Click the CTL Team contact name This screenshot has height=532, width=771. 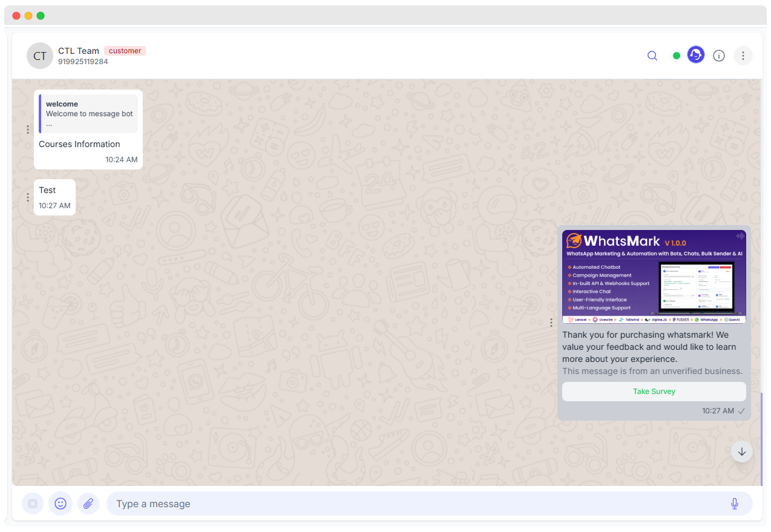coord(79,51)
